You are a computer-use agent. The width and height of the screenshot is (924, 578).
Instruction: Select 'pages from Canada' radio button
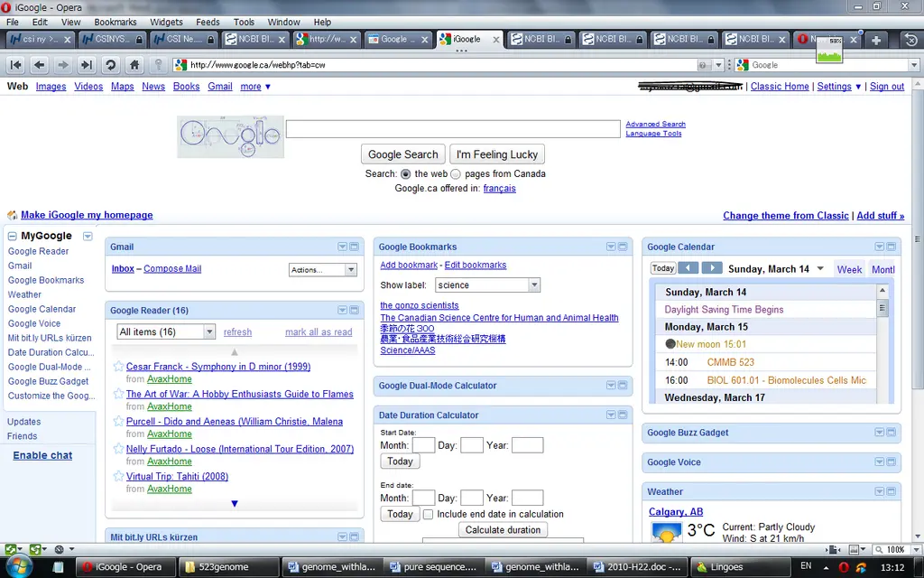tap(456, 174)
